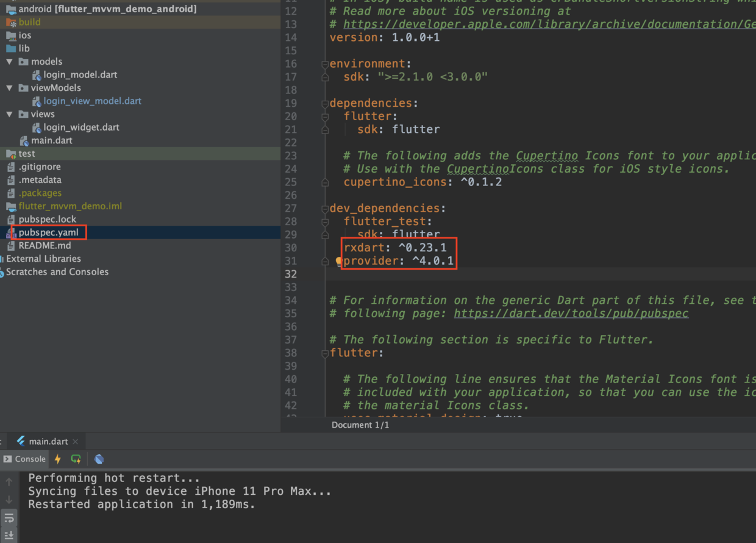This screenshot has height=543, width=756.
Task: Click the down arrow in console gutter
Action: coord(9,500)
